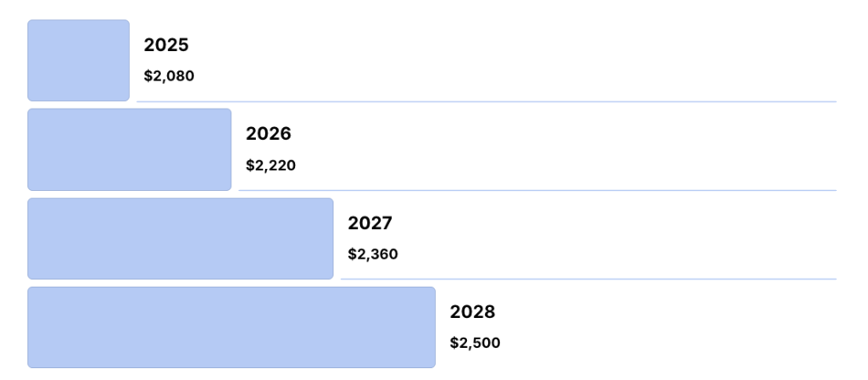Click empty space right of the $2,080 value
This screenshot has height=380, width=868.
click(509, 75)
